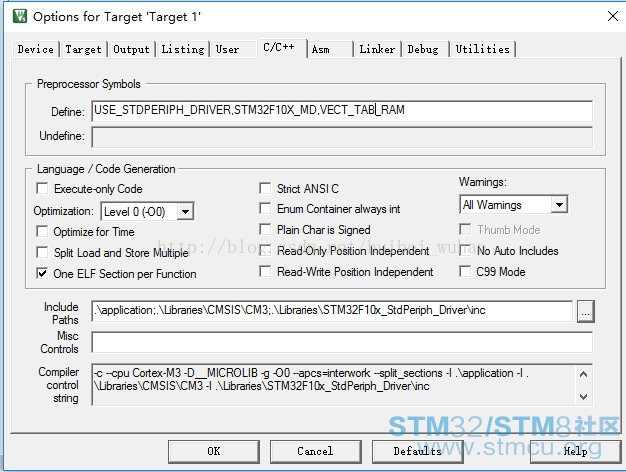Open the Linker tab
The width and height of the screenshot is (626, 472).
click(x=377, y=50)
